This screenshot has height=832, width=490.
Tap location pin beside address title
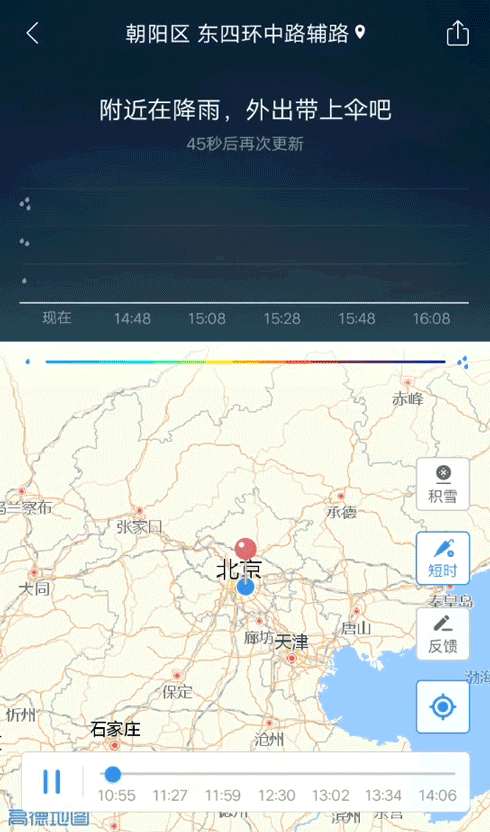[x=360, y=32]
